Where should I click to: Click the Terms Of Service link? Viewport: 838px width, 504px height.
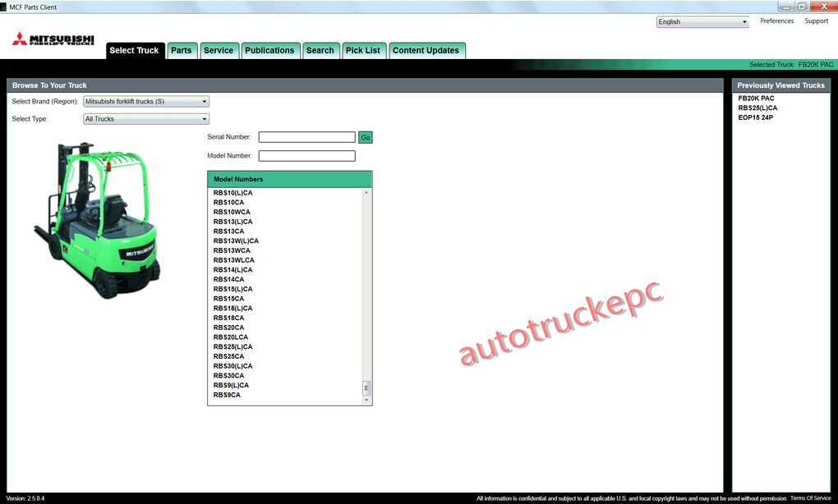pyautogui.click(x=811, y=498)
